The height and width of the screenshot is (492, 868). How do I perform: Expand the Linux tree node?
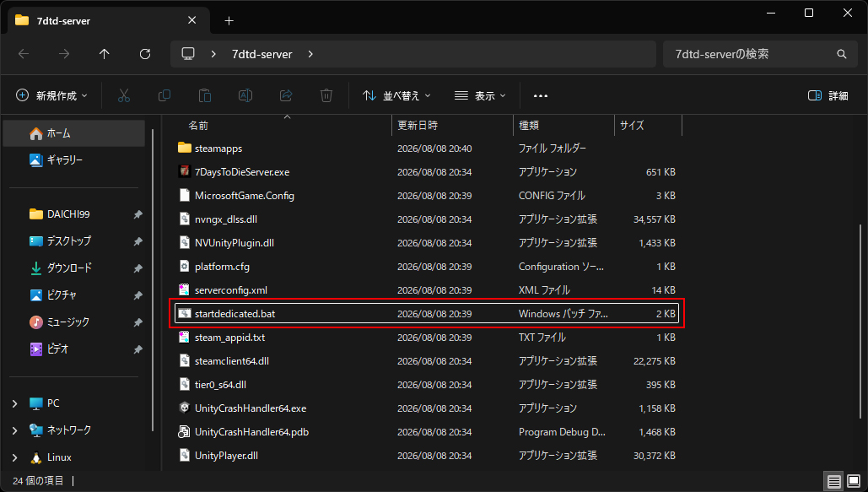click(15, 457)
